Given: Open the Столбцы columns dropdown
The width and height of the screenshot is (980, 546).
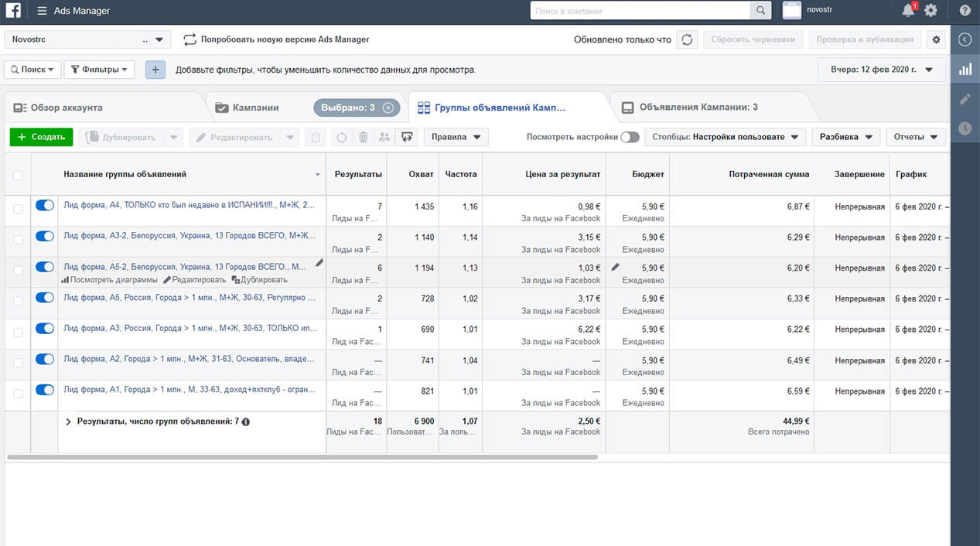Looking at the screenshot, I should click(x=725, y=137).
